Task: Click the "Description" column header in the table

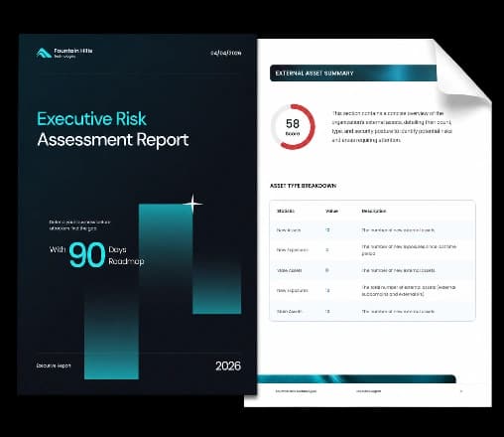Action: [x=374, y=211]
